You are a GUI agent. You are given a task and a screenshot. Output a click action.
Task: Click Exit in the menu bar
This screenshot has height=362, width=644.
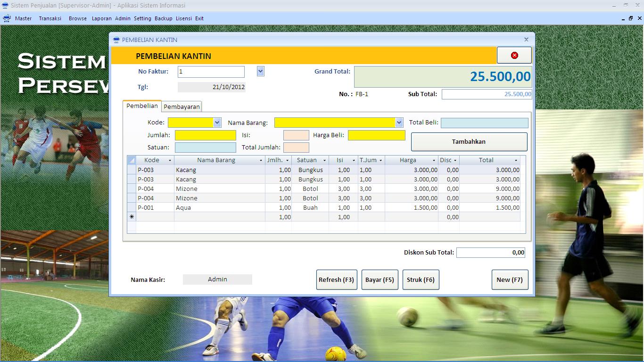point(199,18)
